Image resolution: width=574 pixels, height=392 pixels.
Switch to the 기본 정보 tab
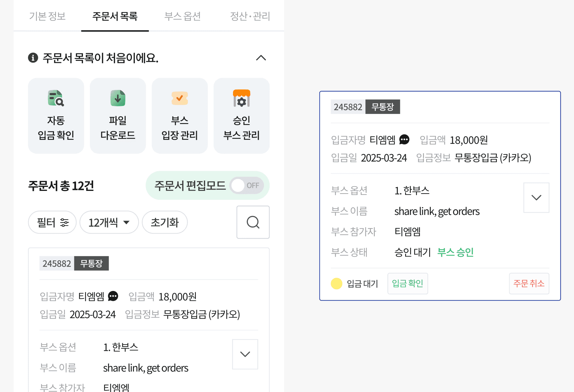tap(47, 16)
